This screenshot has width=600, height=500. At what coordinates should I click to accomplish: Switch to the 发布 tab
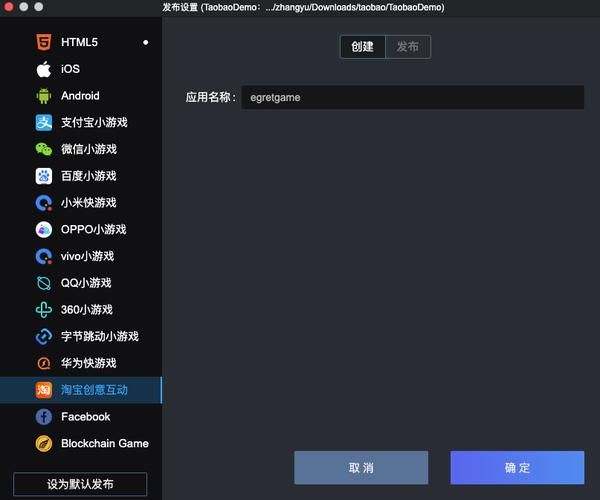[x=408, y=47]
